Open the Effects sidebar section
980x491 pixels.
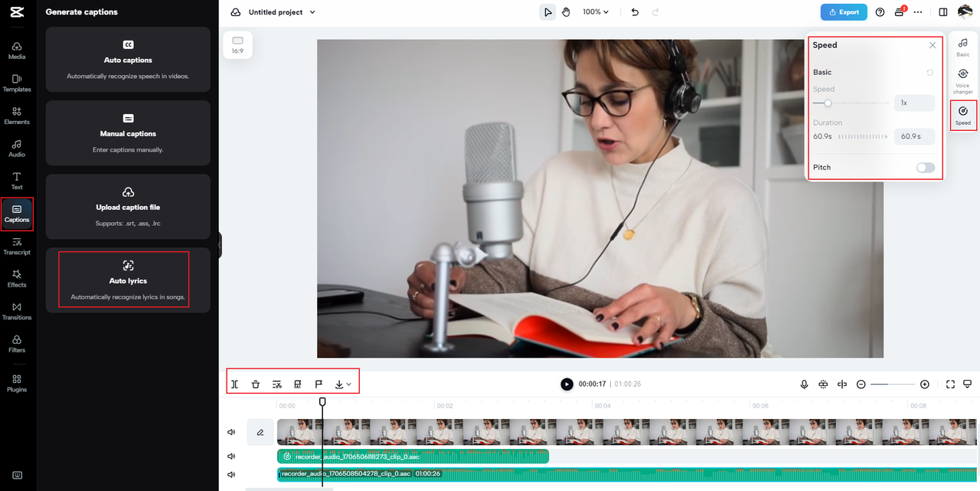pos(17,279)
